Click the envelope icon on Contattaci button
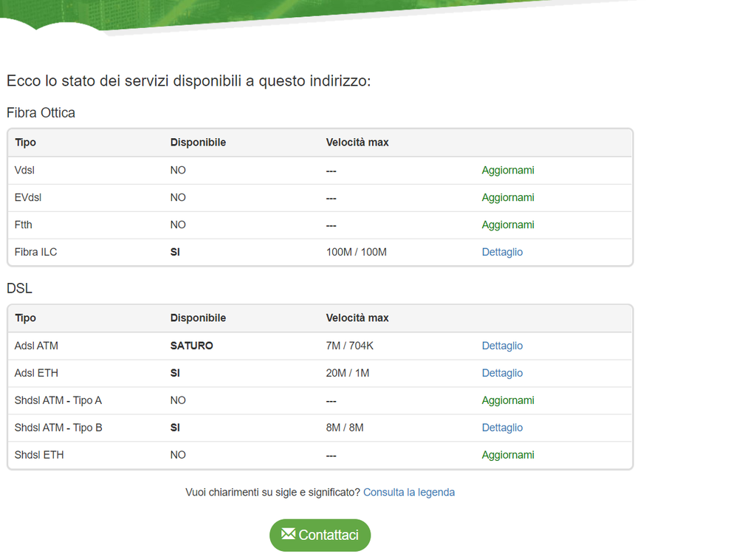This screenshot has height=554, width=756. [289, 534]
